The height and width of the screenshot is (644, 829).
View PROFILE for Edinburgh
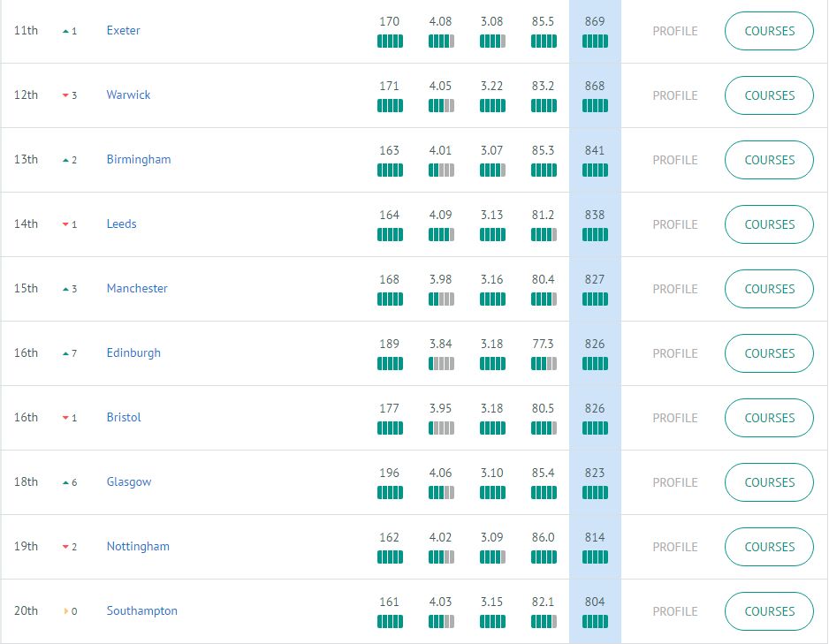[675, 353]
